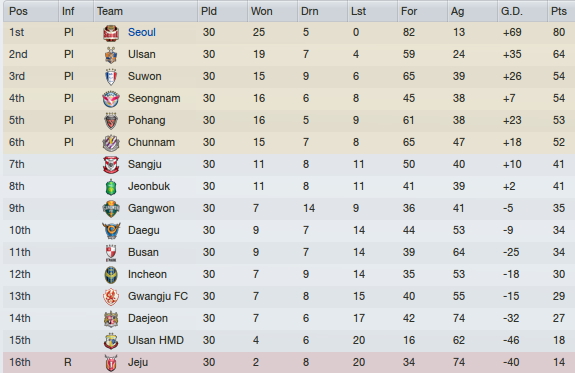Viewport: 575px width, 373px height.
Task: Click the Jeju team badge
Action: point(111,363)
